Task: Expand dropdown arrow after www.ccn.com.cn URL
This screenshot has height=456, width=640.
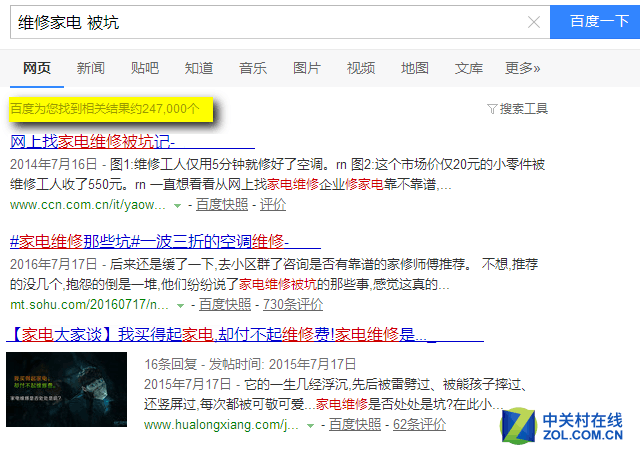Action: click(178, 206)
